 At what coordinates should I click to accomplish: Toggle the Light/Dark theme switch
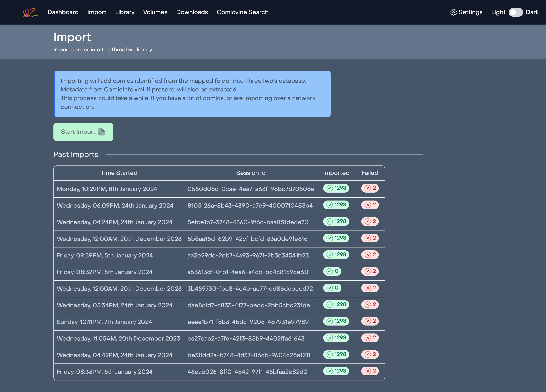(x=515, y=12)
